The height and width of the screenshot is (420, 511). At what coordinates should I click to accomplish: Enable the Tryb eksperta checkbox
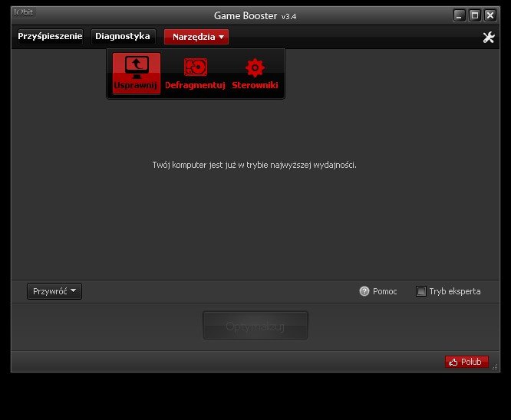[420, 291]
